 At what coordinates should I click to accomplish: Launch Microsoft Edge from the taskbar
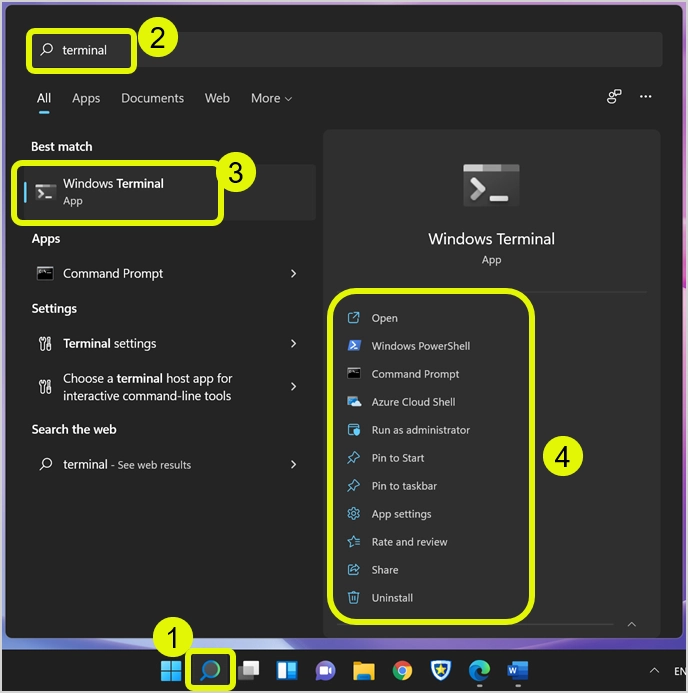479,671
